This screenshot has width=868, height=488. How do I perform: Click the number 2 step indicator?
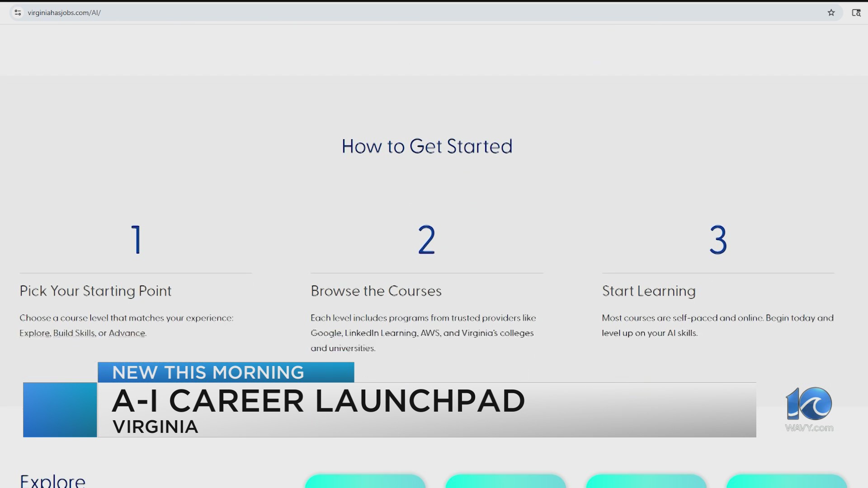[x=426, y=240]
